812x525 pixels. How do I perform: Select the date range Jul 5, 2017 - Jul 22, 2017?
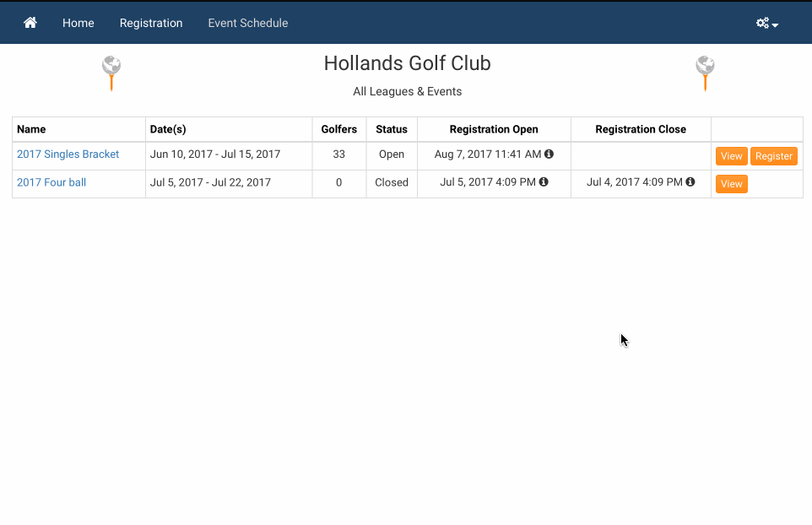210,182
